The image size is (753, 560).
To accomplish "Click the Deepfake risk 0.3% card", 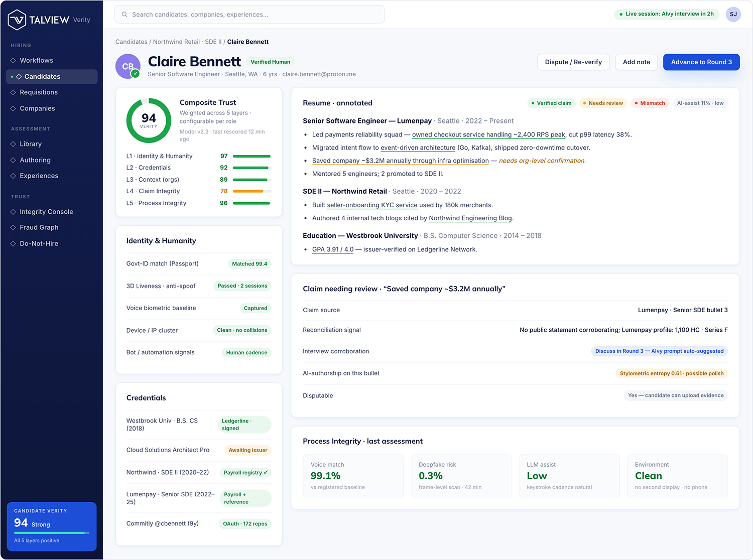I will pos(461,476).
